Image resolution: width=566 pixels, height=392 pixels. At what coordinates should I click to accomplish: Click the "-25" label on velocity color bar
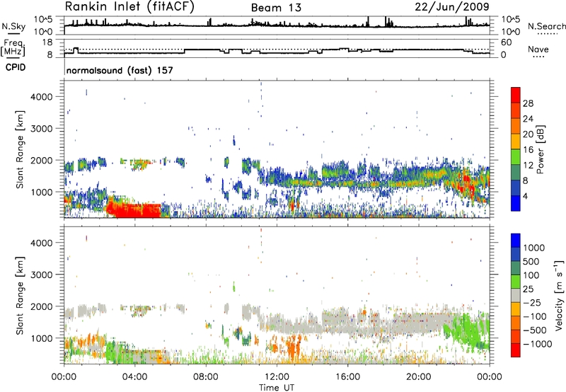[x=532, y=302]
